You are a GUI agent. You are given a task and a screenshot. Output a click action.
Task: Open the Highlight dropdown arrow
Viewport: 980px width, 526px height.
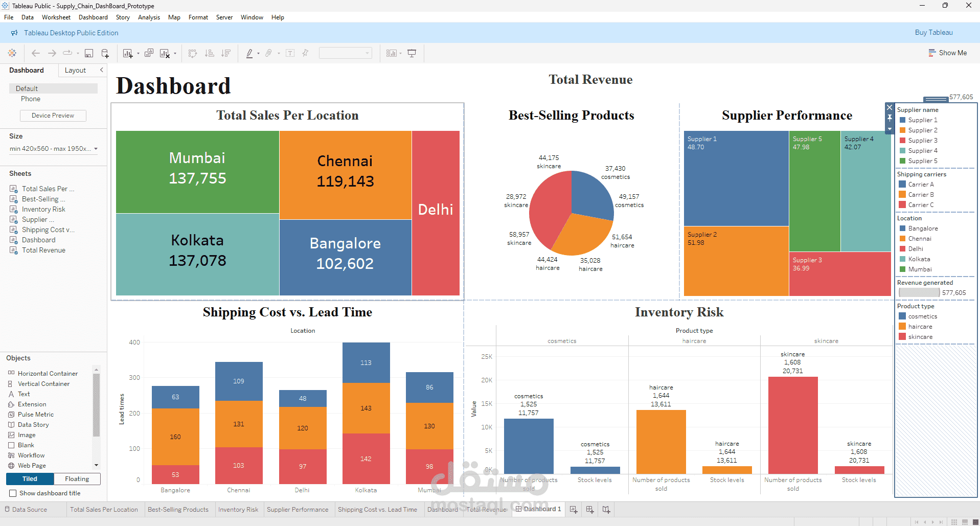click(x=258, y=54)
